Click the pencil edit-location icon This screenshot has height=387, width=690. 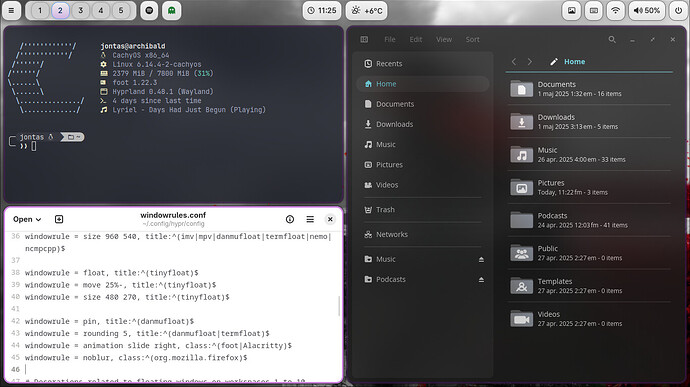tap(554, 62)
